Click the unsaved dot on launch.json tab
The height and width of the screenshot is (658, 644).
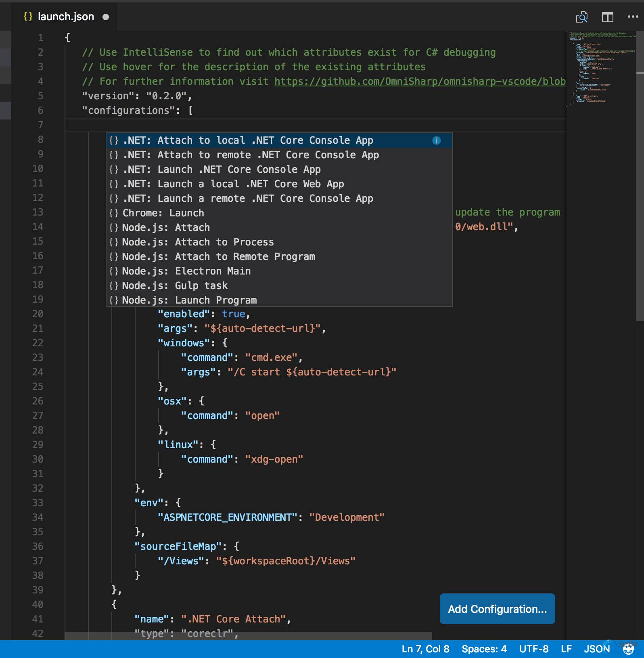tap(106, 17)
